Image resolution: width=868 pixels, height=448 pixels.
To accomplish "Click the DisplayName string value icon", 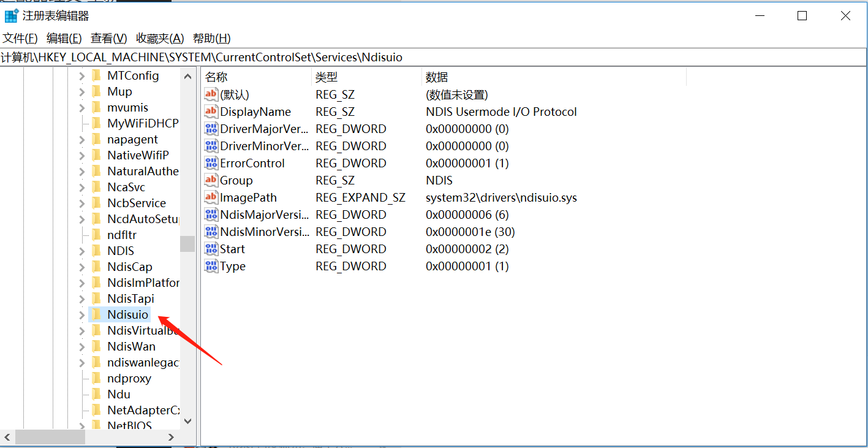I will tap(211, 112).
